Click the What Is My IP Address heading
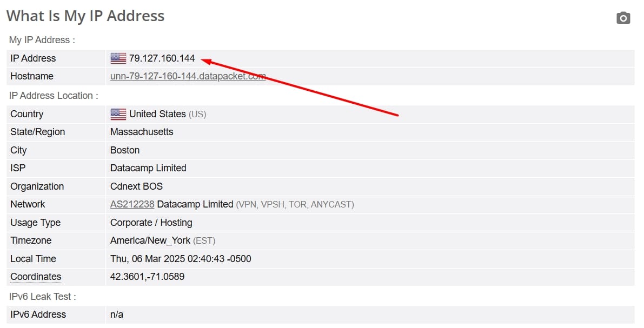This screenshot has width=644, height=328. pos(85,16)
